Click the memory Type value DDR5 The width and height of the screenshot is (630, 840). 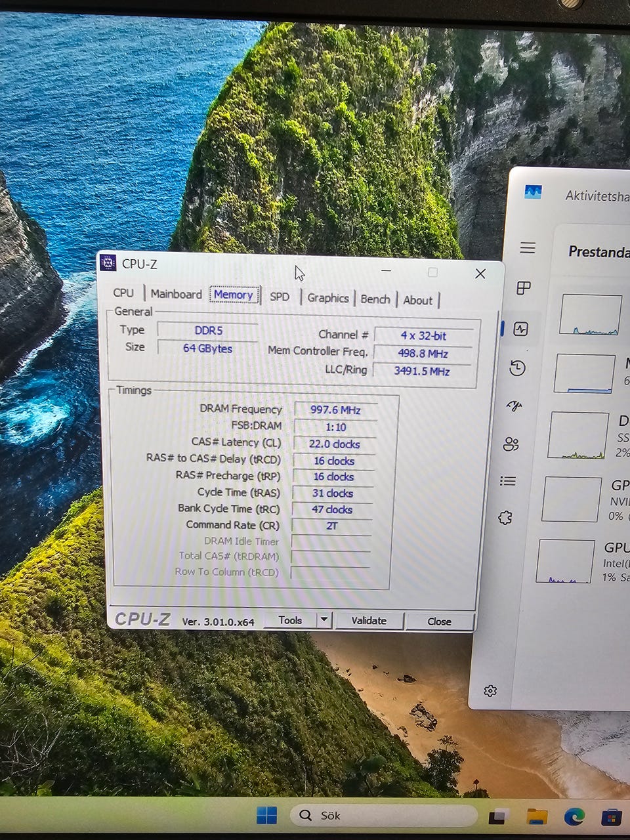209,330
